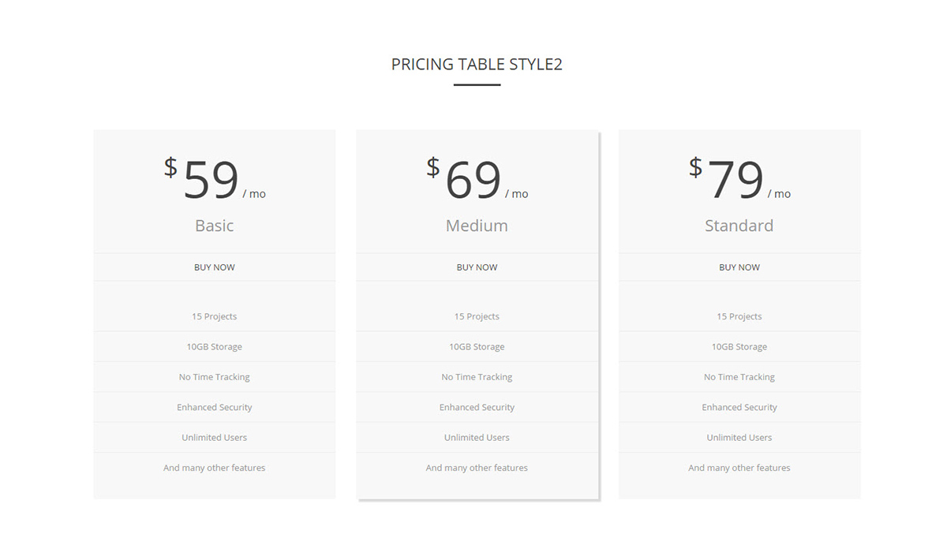Click the Pricing Table Style2 heading
Screen dimensions: 947x560
click(477, 65)
